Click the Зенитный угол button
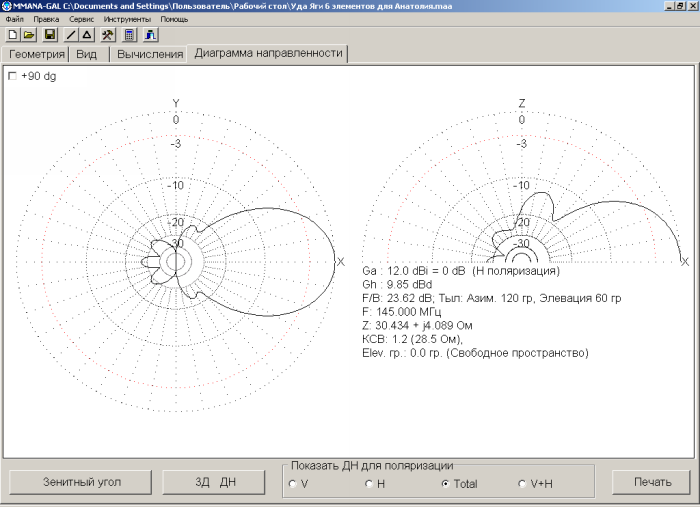The height and width of the screenshot is (507, 700). click(80, 482)
